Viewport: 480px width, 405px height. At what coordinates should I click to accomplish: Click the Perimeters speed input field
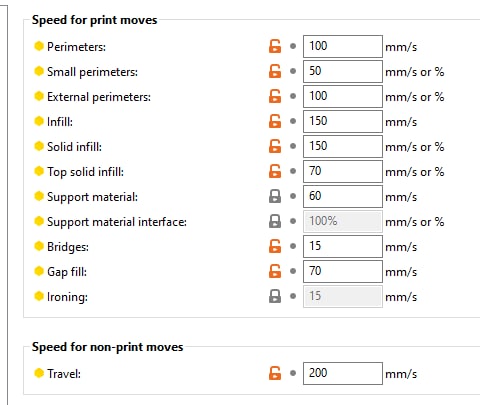[x=343, y=46]
